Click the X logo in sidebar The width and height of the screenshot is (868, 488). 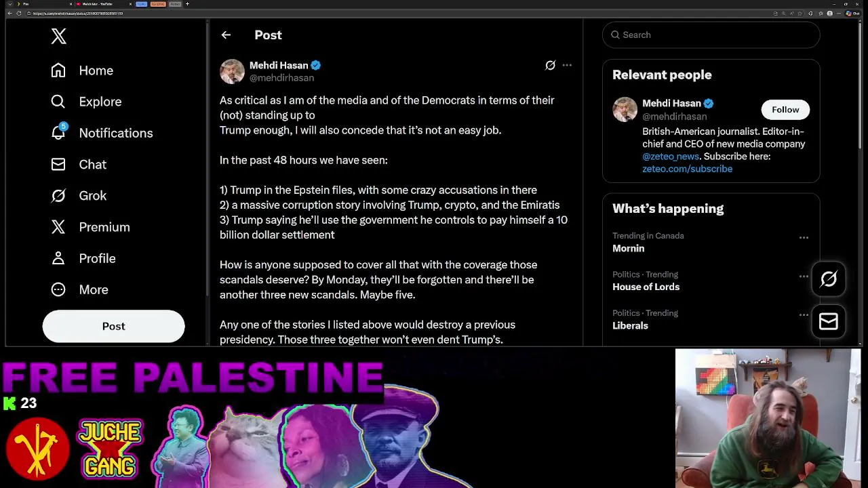tap(58, 37)
